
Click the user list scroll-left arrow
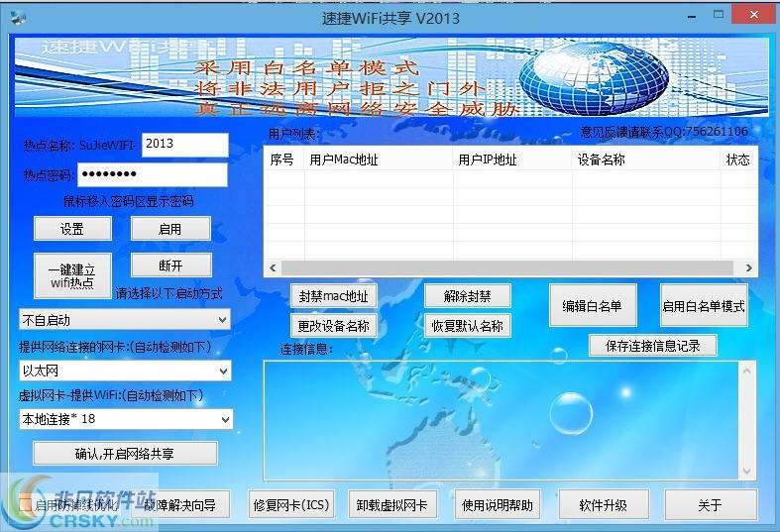[273, 268]
